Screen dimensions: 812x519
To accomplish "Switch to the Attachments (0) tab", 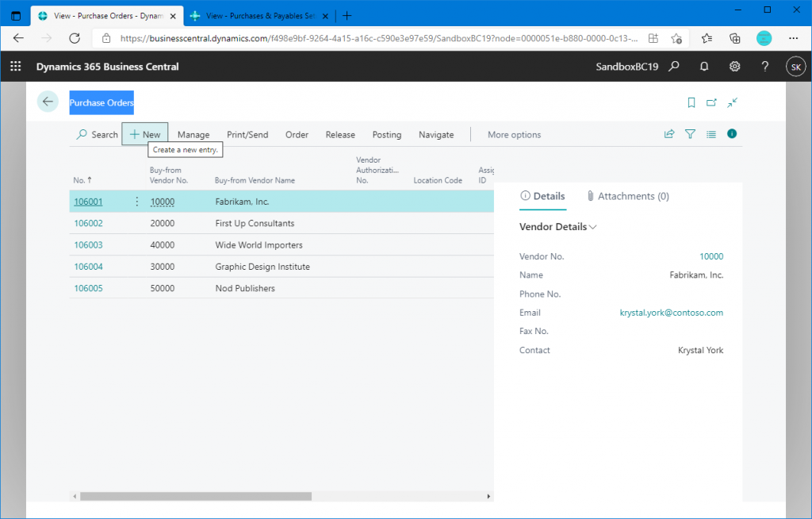I will click(628, 196).
